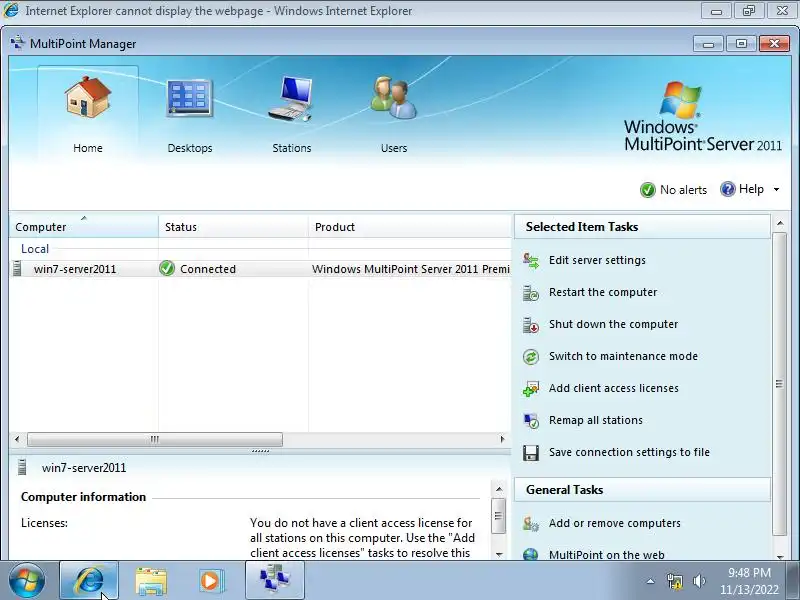The width and height of the screenshot is (800, 600).
Task: Click the network tray icon
Action: tap(674, 581)
